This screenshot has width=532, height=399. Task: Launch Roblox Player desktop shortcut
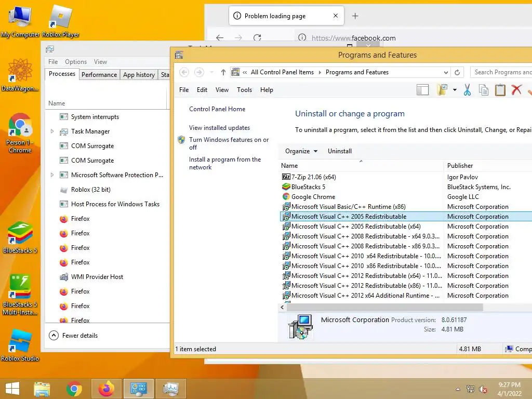pos(60,21)
